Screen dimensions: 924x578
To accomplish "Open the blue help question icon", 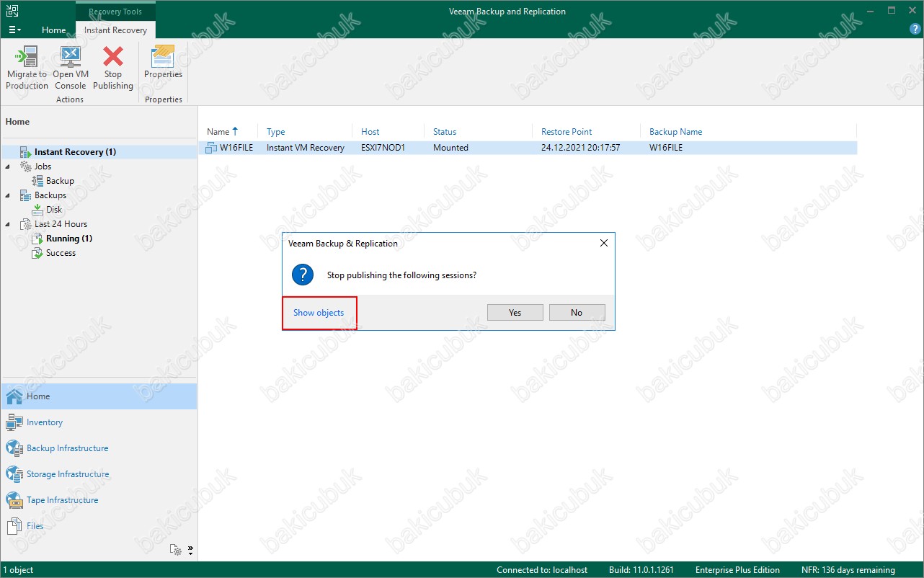I will [x=915, y=30].
